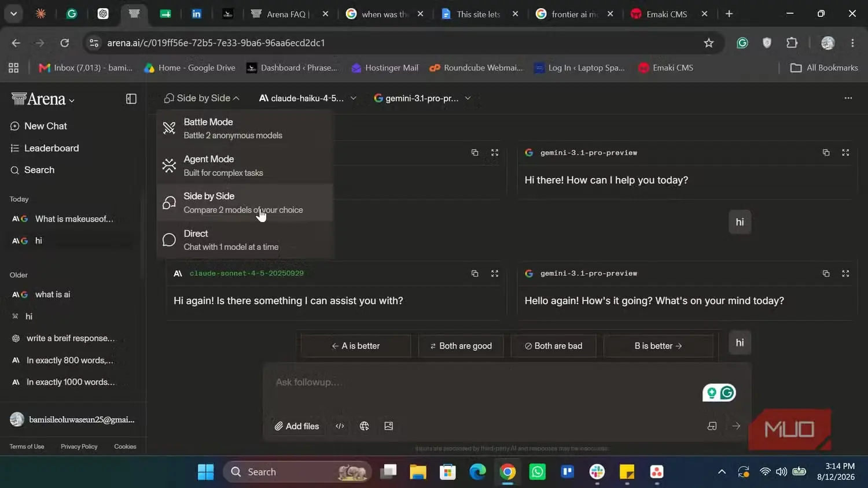
Task: Click the icon left of the send arrow
Action: click(712, 426)
